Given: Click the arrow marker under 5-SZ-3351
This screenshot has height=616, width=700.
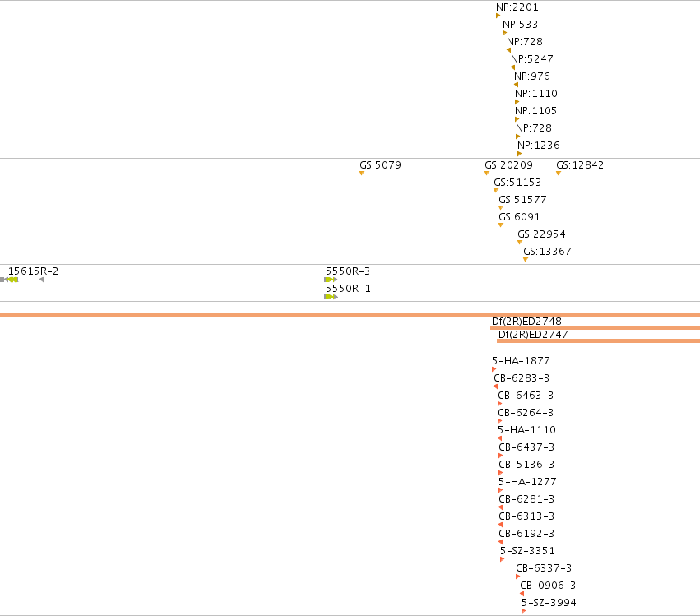Looking at the screenshot, I should [503, 559].
